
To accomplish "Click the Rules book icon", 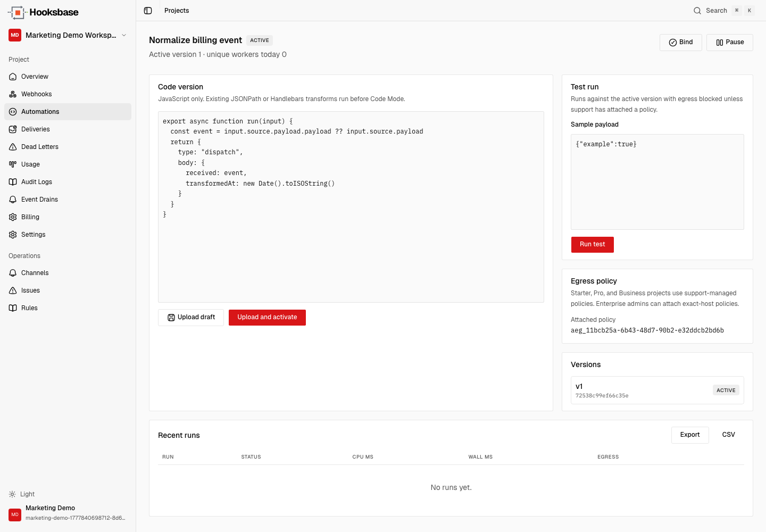I will point(13,308).
